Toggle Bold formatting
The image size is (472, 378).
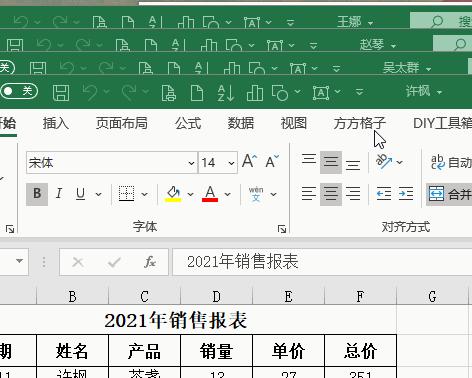[37, 194]
